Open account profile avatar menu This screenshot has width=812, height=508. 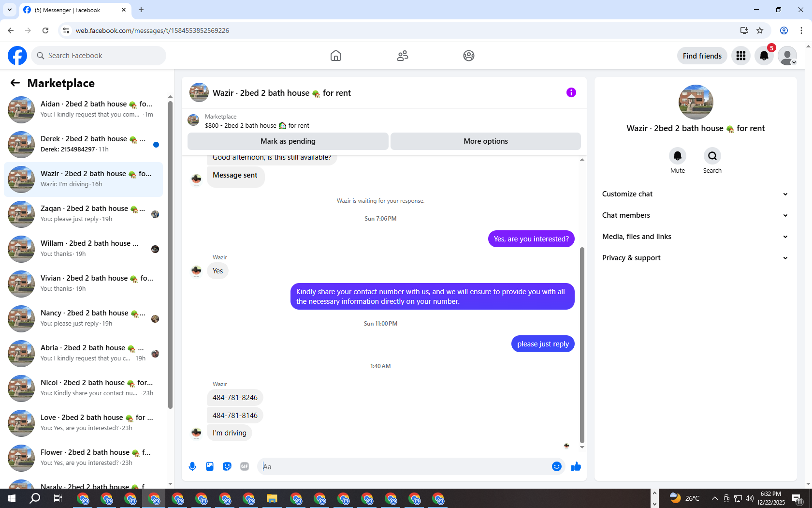787,56
